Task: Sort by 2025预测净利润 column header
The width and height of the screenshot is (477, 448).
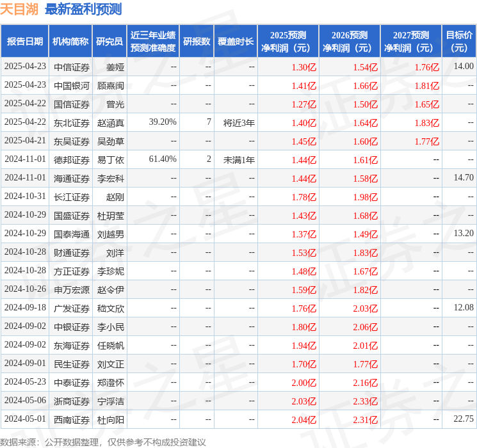Action: point(288,42)
